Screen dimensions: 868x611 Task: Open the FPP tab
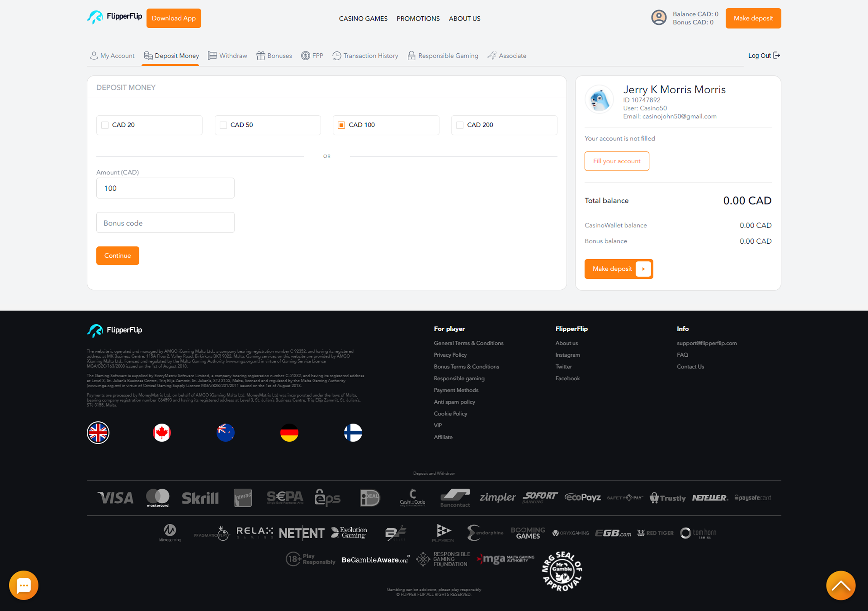pos(312,56)
